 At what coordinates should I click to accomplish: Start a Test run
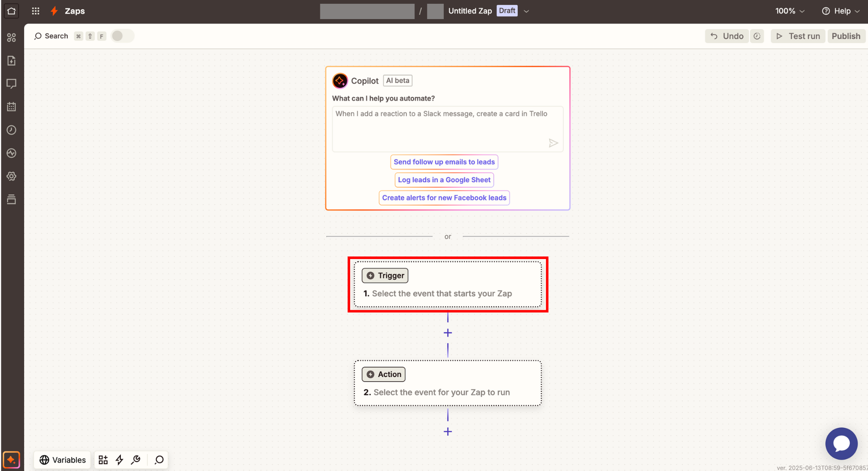798,36
